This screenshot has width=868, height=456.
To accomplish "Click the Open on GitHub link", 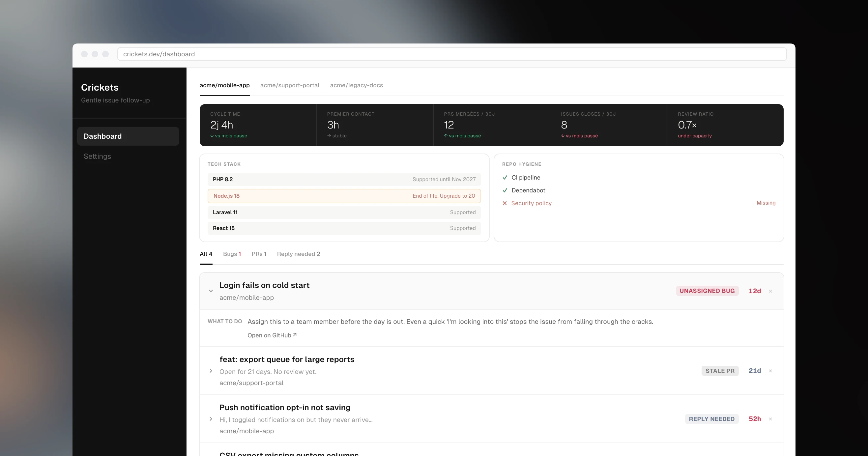I will [269, 335].
